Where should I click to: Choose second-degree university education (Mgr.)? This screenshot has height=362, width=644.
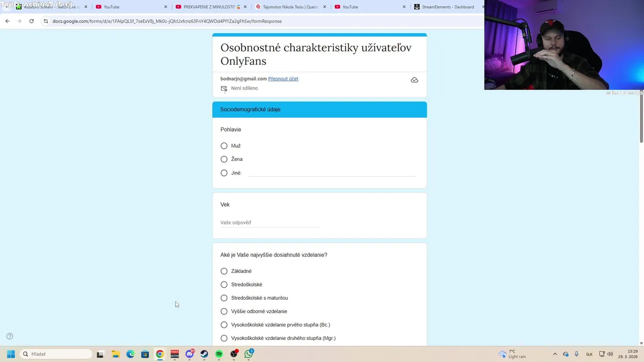coord(224,338)
